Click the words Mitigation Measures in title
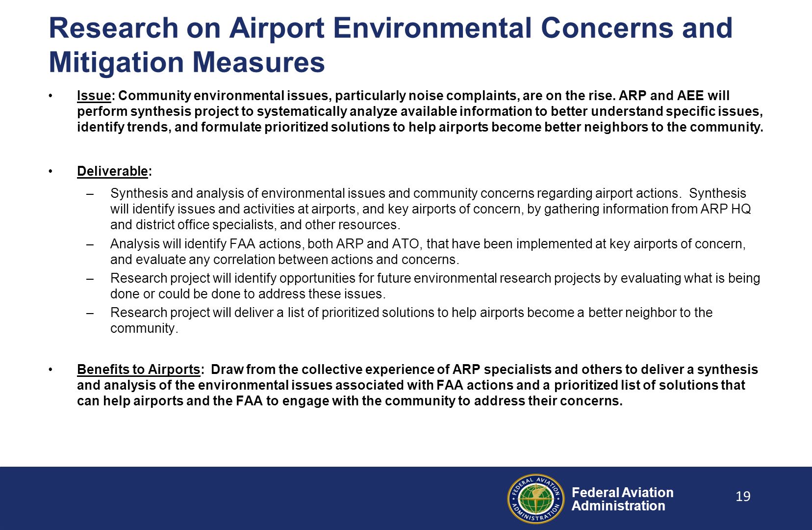 (187, 62)
